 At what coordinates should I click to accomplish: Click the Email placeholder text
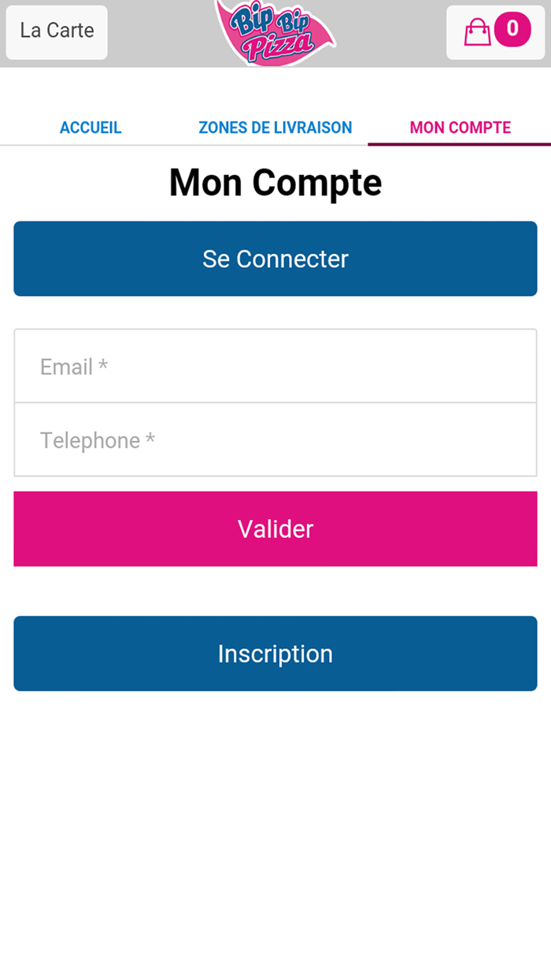pos(67,367)
